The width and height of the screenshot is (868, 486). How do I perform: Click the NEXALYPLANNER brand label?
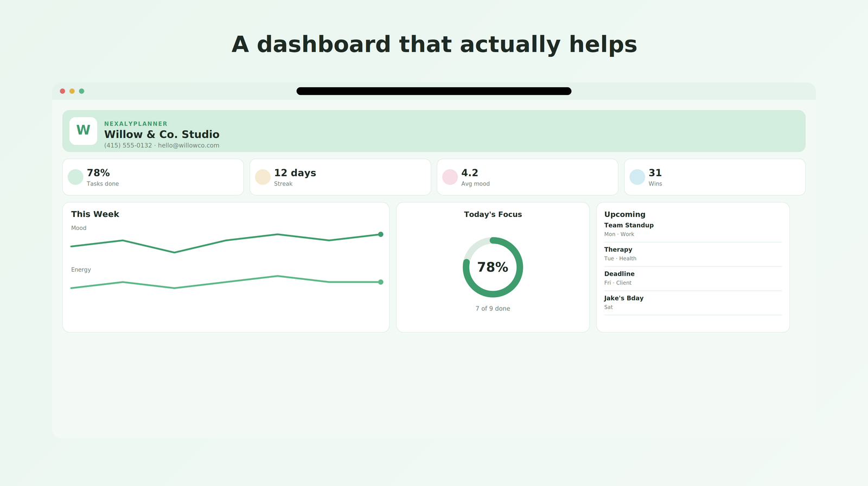[136, 124]
